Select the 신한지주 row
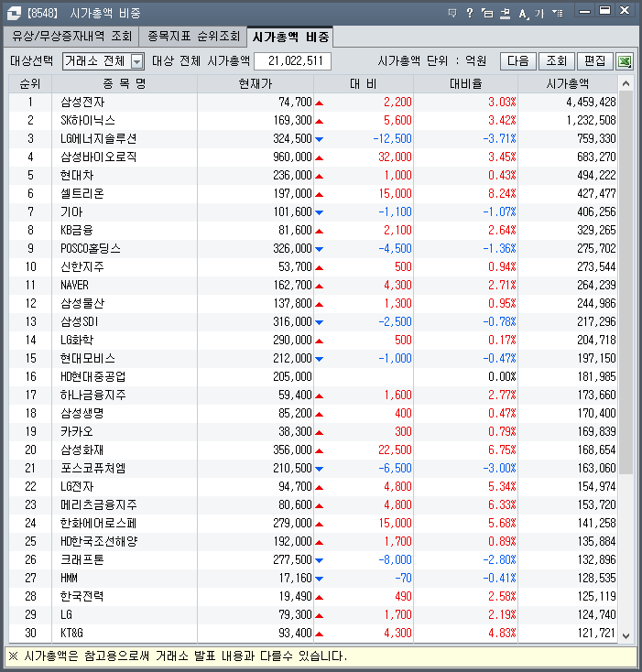This screenshot has width=642, height=672. [x=313, y=267]
